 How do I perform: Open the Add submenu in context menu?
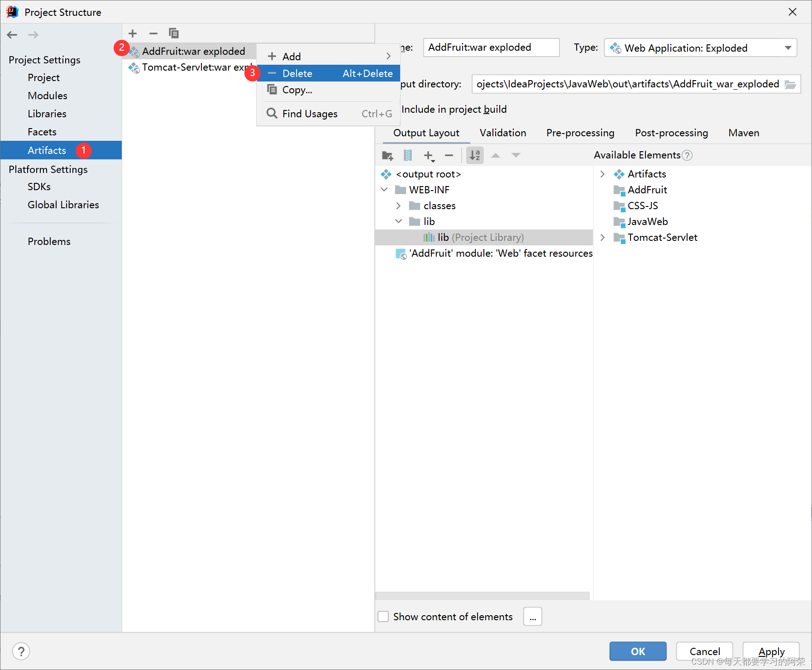tap(329, 56)
